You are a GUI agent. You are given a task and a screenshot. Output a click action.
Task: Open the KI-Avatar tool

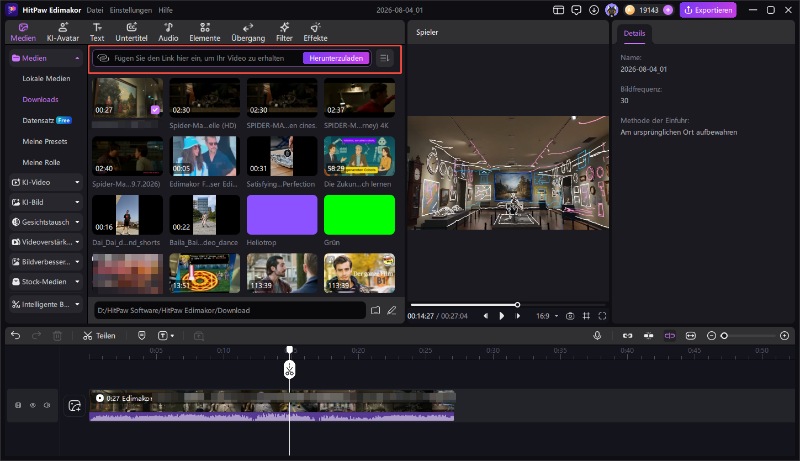[63, 32]
